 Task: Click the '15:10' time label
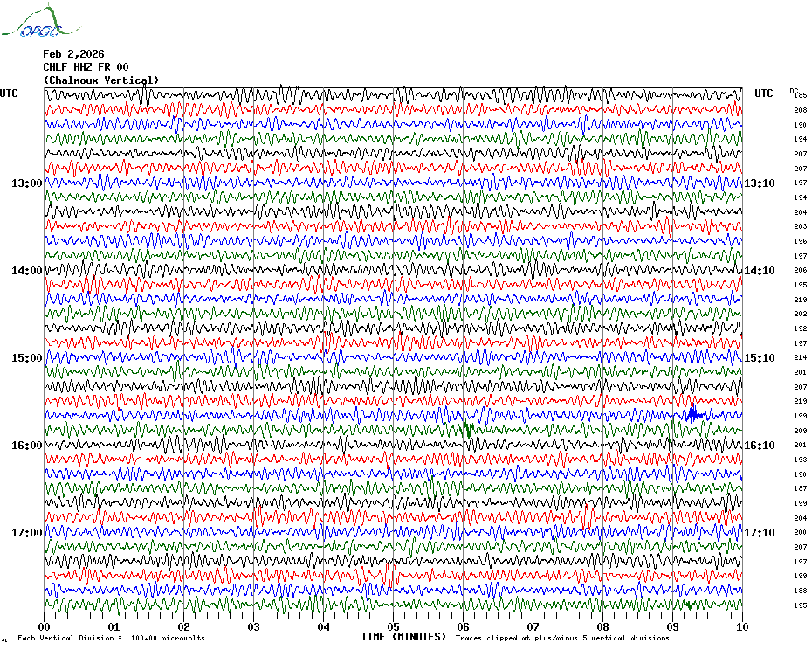tap(760, 358)
